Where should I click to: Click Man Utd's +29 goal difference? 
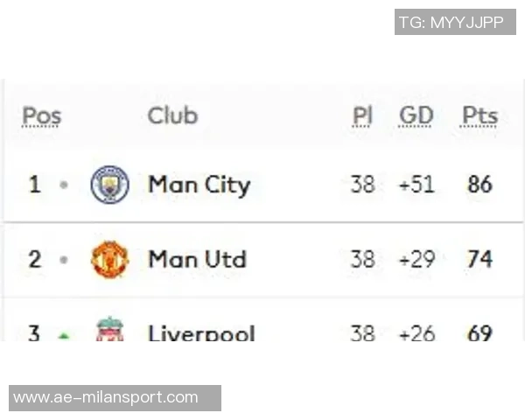tap(416, 260)
